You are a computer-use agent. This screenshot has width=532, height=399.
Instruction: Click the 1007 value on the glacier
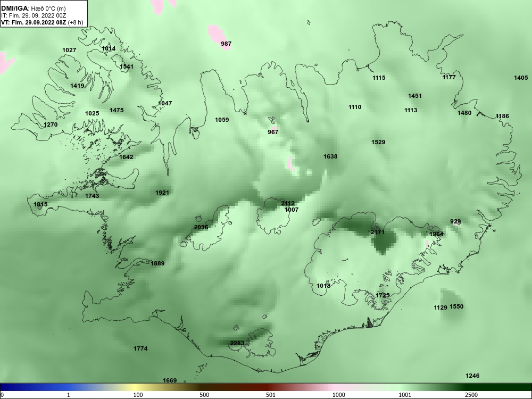292,210
